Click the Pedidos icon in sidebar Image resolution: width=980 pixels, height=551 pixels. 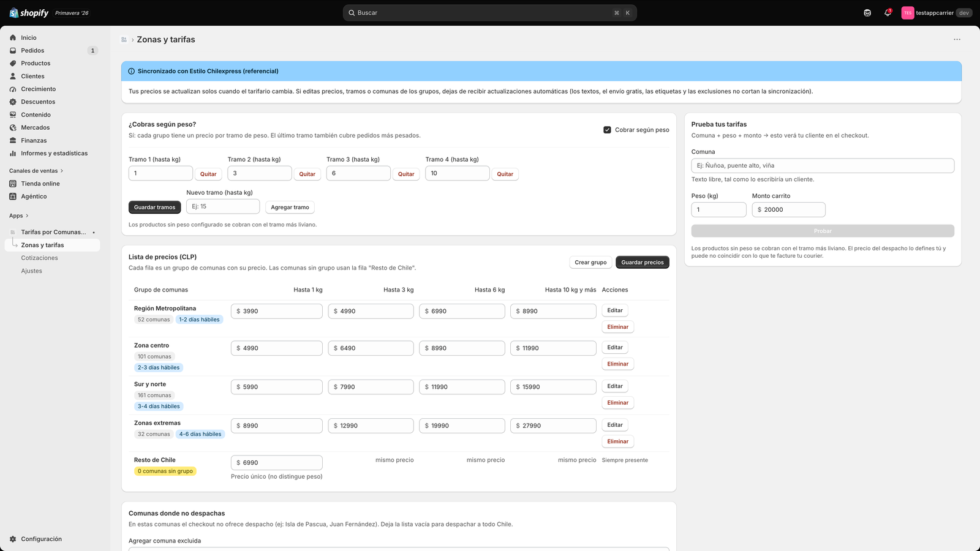coord(13,51)
